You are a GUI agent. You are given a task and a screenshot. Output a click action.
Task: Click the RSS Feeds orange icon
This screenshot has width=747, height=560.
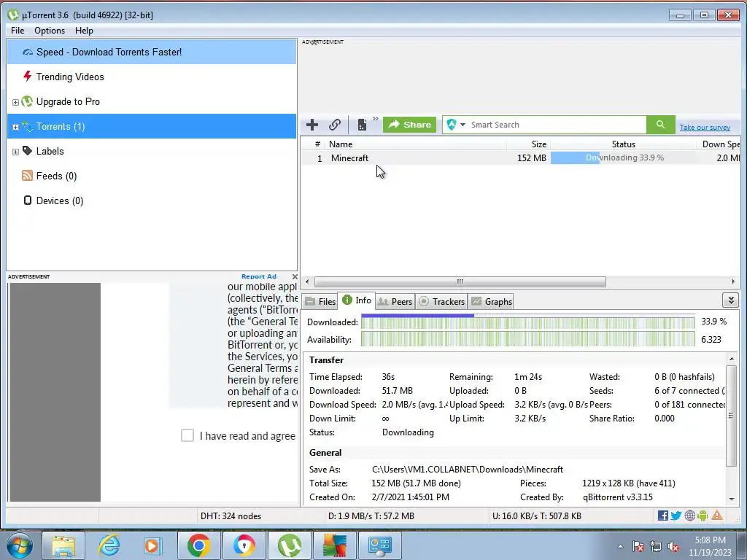click(x=27, y=176)
